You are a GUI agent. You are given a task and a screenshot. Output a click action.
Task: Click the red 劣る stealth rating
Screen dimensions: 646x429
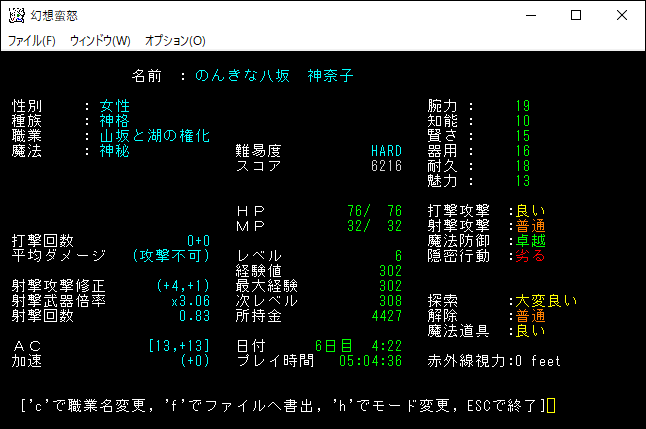point(530,256)
